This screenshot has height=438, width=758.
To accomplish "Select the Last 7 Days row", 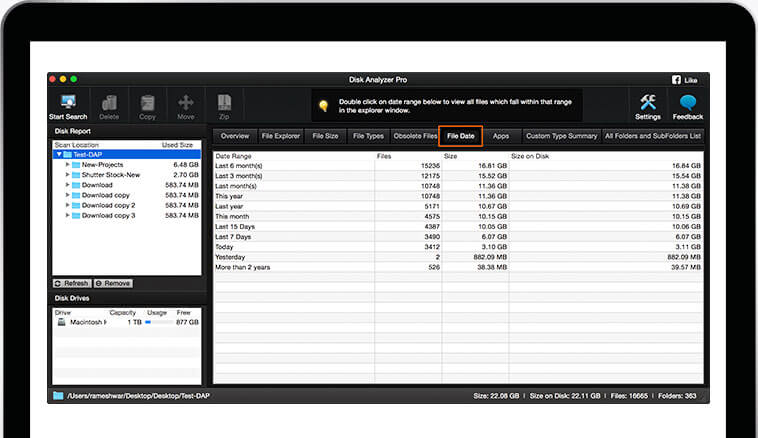I will (458, 237).
